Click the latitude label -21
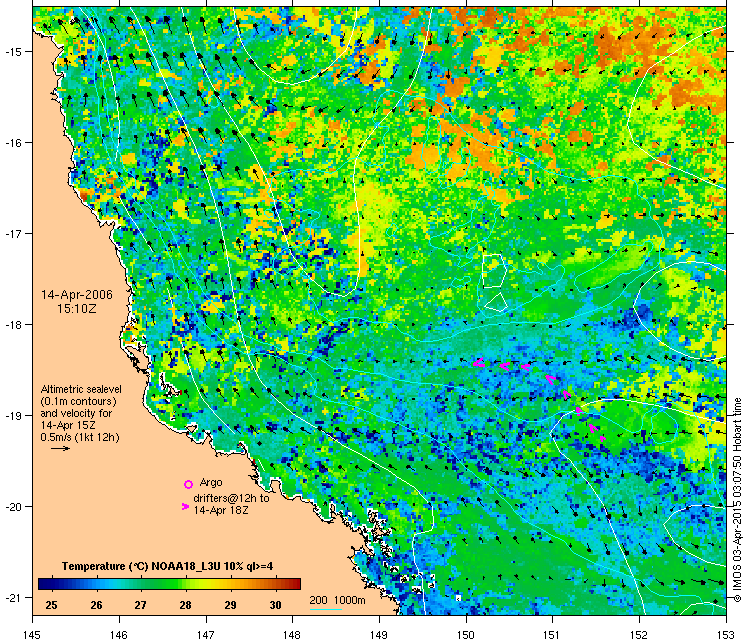Image resolution: width=750 pixels, height=640 pixels. 12,597
